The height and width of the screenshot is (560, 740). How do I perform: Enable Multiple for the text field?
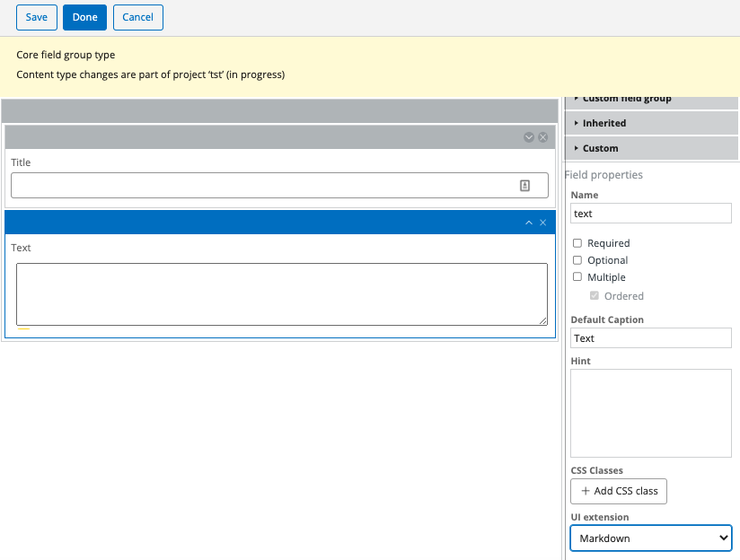tap(577, 277)
